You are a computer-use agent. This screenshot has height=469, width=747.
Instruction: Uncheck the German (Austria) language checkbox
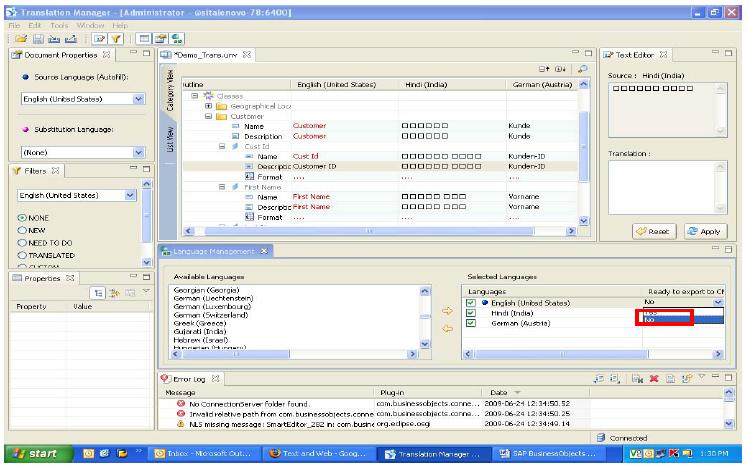click(x=471, y=323)
